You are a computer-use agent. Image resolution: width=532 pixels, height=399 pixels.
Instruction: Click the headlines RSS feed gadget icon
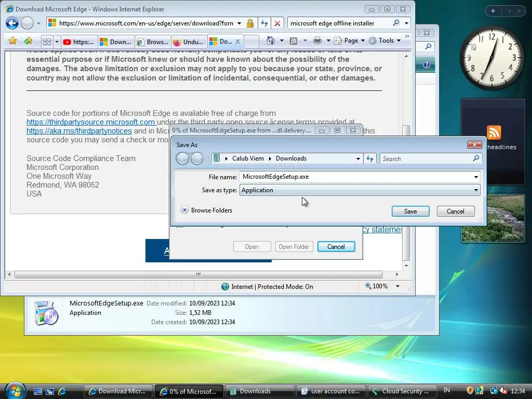pyautogui.click(x=494, y=132)
